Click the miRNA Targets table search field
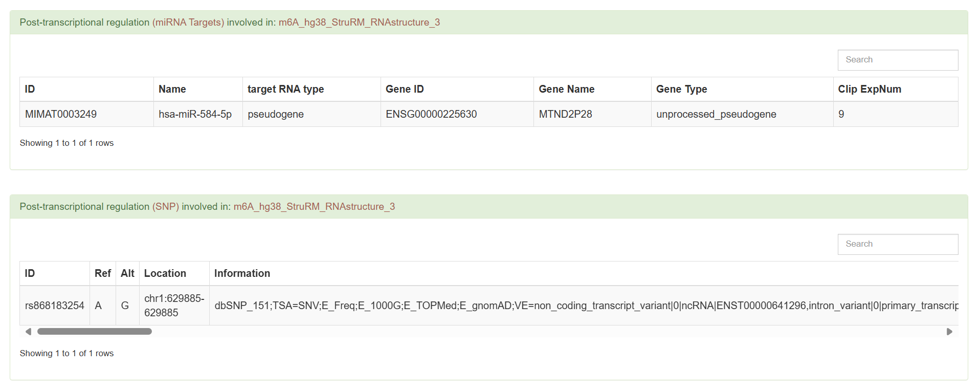The image size is (980, 391). [897, 60]
